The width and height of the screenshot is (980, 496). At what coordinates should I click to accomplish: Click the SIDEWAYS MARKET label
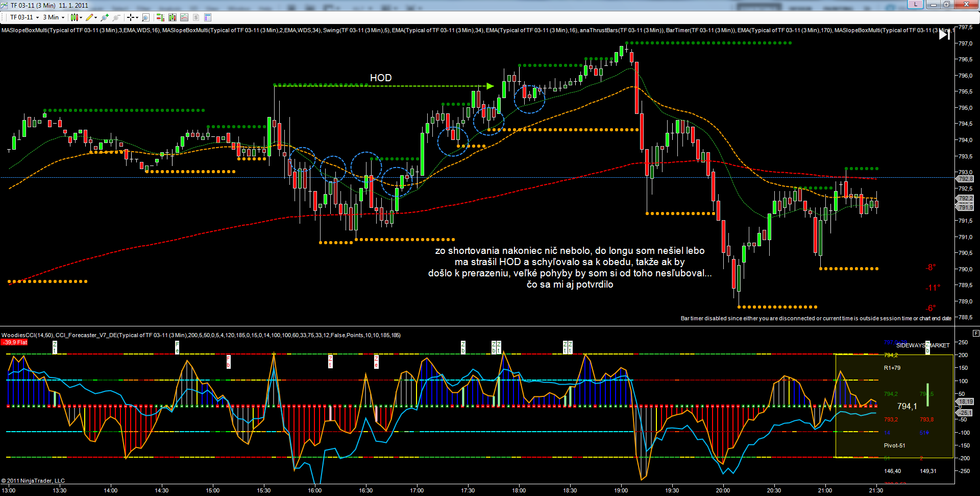tap(923, 345)
